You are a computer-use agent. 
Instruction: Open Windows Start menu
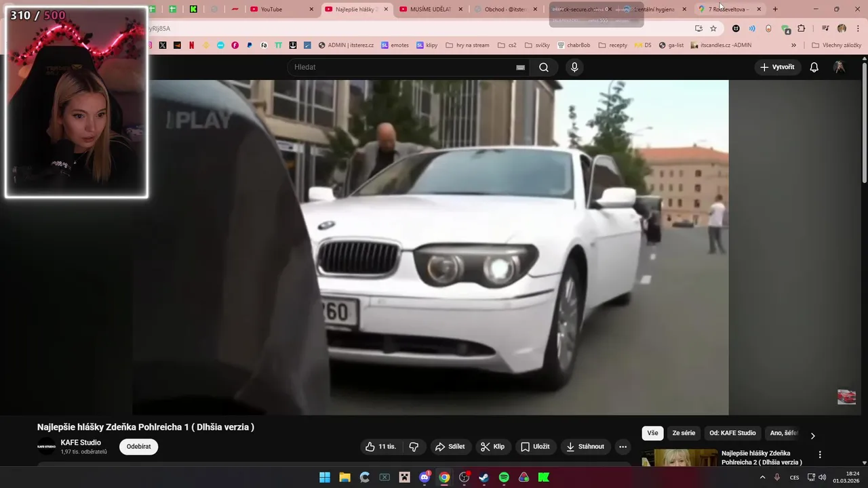click(x=325, y=477)
